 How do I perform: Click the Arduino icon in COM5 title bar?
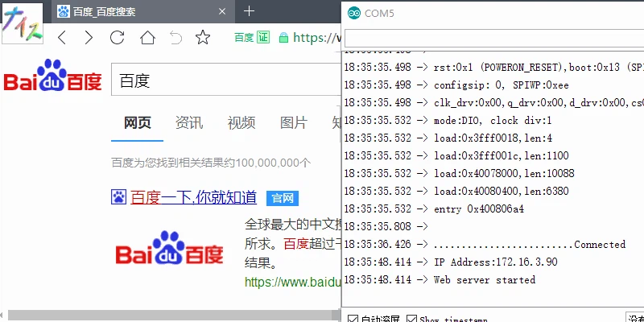(353, 13)
